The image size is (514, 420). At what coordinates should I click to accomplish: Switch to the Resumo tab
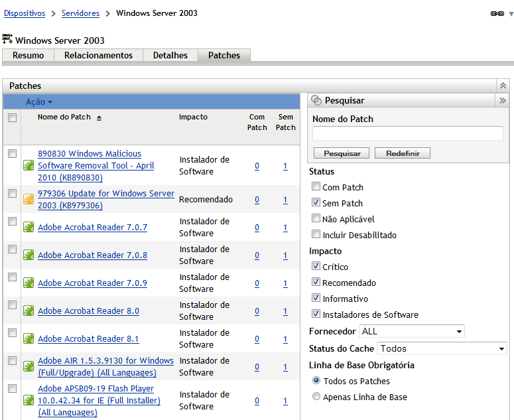click(29, 55)
